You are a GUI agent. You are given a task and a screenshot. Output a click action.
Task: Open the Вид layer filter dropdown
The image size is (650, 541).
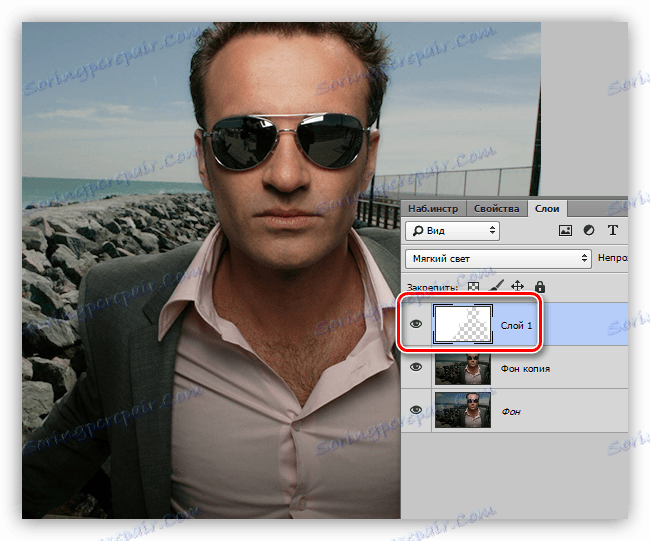pyautogui.click(x=452, y=230)
